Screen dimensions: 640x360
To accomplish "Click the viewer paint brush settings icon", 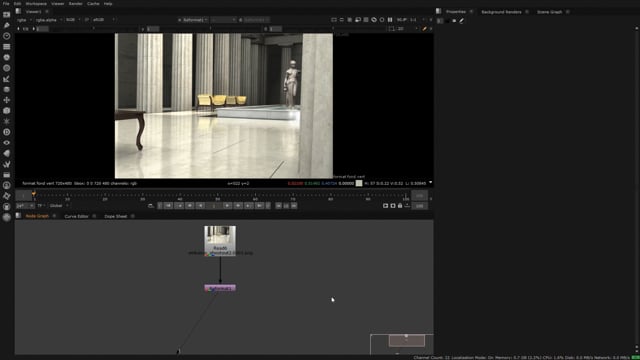I will pyautogui.click(x=424, y=29).
